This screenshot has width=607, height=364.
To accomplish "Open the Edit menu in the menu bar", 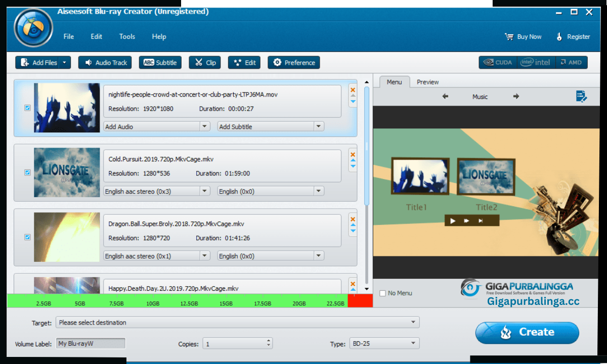I will tap(97, 36).
